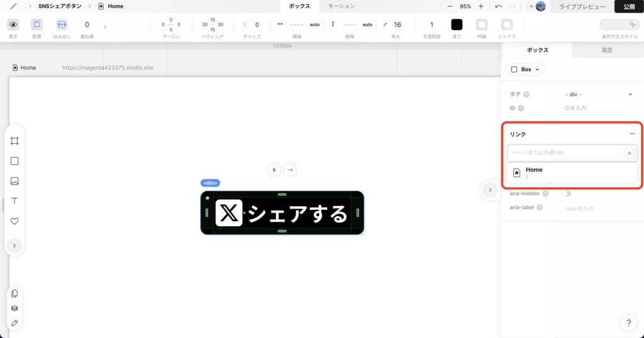644x338 pixels.
Task: Switch to the モーション tab
Action: 341,6
